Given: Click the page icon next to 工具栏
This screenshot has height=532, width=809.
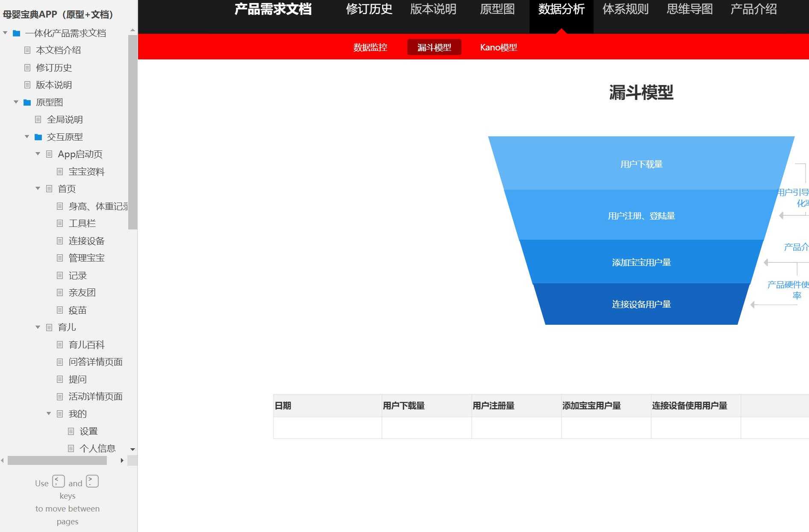Looking at the screenshot, I should pyautogui.click(x=59, y=223).
